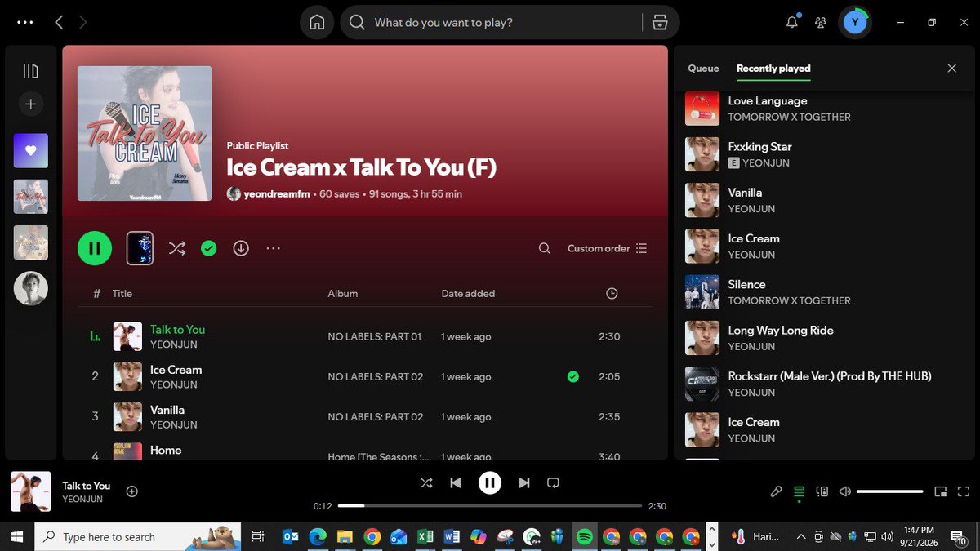Pause playback in the bottom player bar
The image size is (980, 551).
pyautogui.click(x=490, y=482)
